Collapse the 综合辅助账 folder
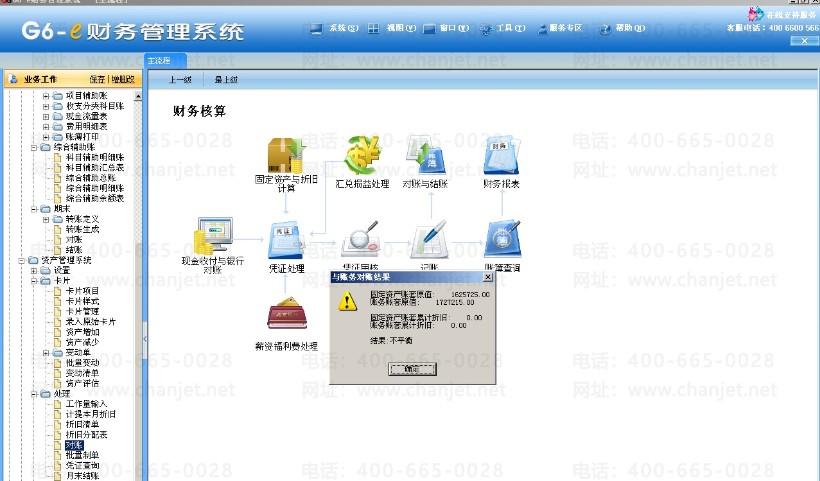Image resolution: width=820 pixels, height=481 pixels. pyautogui.click(x=34, y=147)
